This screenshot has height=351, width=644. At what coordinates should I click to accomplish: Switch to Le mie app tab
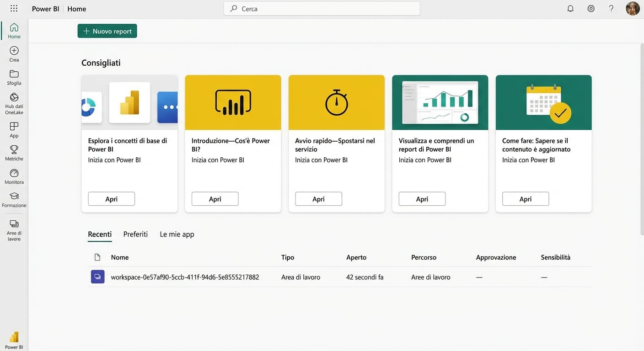point(177,234)
